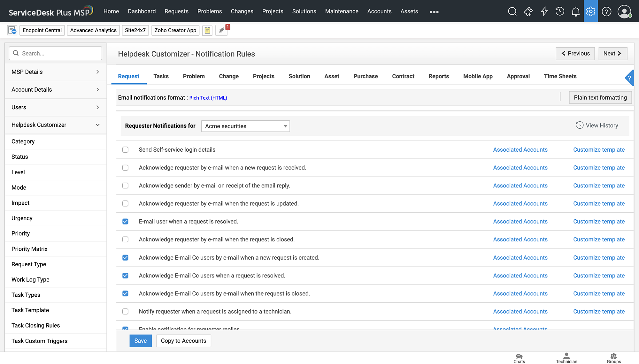This screenshot has width=639, height=364.
Task: Switch to the Change notification tab
Action: click(229, 76)
